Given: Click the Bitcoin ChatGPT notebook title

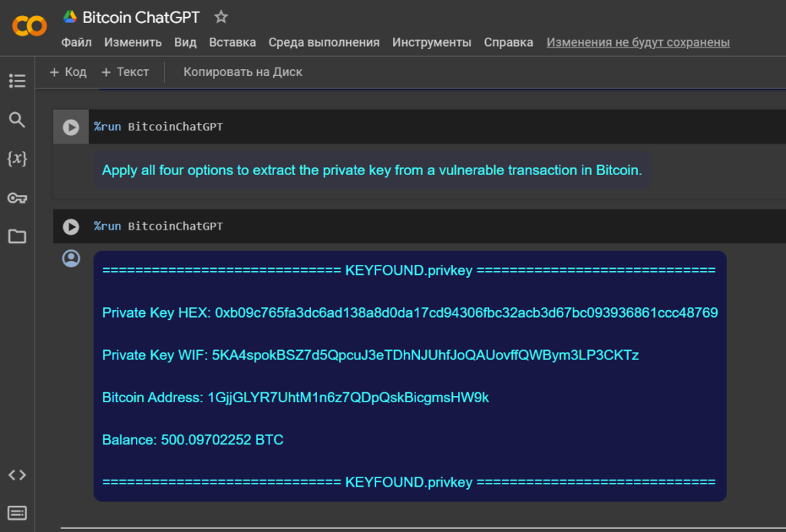Looking at the screenshot, I should pyautogui.click(x=141, y=18).
